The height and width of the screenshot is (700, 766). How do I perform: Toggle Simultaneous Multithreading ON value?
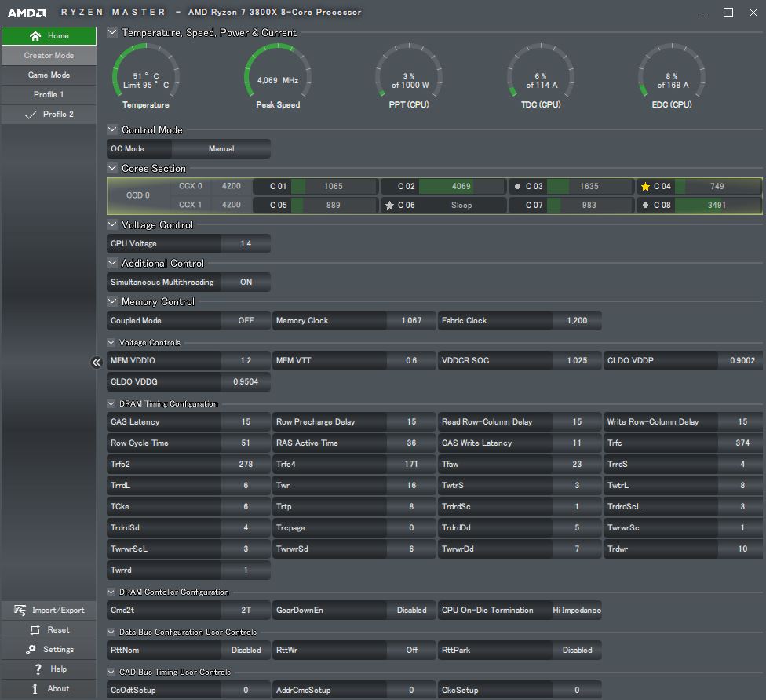(x=246, y=283)
